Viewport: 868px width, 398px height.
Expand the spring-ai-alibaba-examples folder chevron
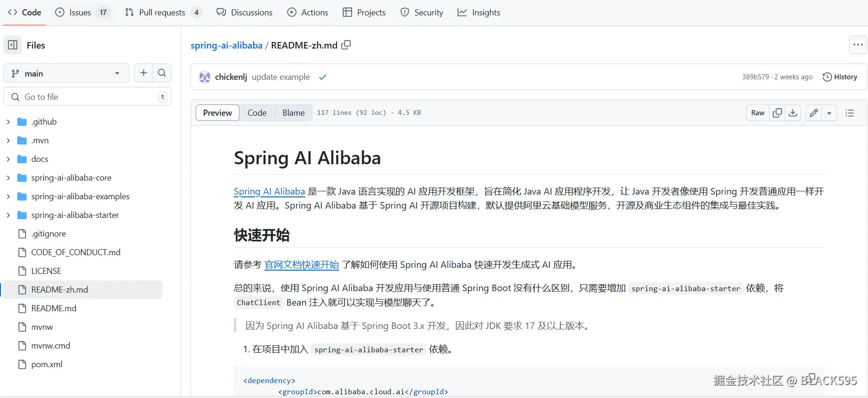(x=8, y=196)
